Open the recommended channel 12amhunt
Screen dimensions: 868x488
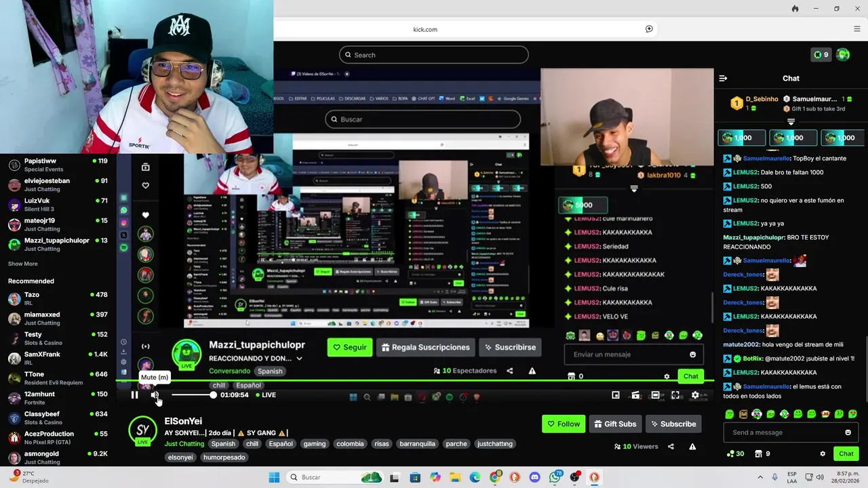58,398
